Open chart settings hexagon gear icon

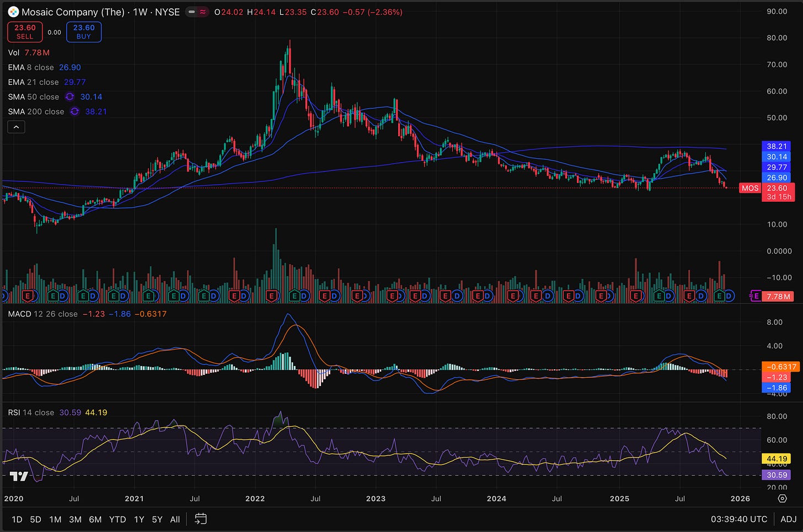pyautogui.click(x=782, y=498)
